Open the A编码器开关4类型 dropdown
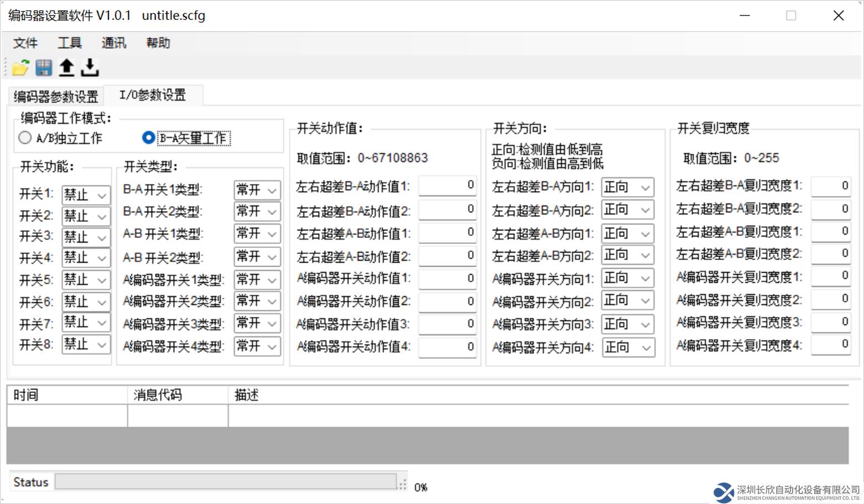The width and height of the screenshot is (864, 504). point(257,347)
